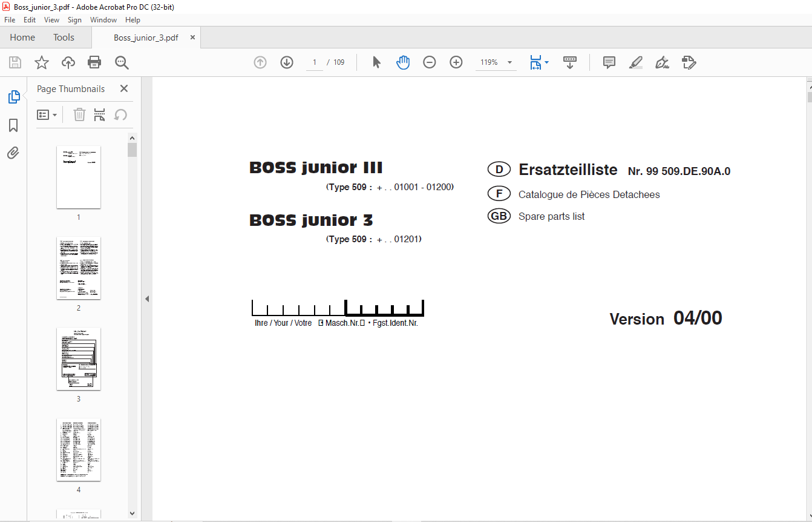Go to previous page with up arrow
Screen dimensions: 812x522
[x=260, y=62]
